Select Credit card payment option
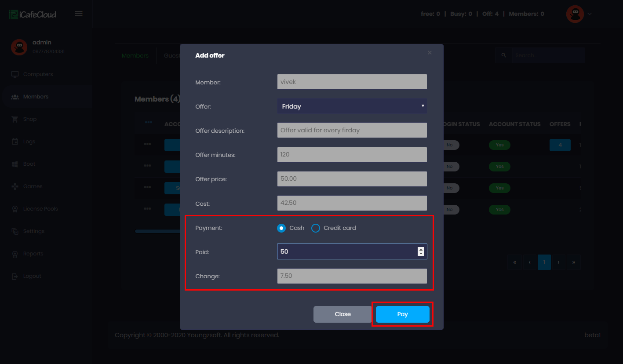This screenshot has height=364, width=623. [316, 228]
